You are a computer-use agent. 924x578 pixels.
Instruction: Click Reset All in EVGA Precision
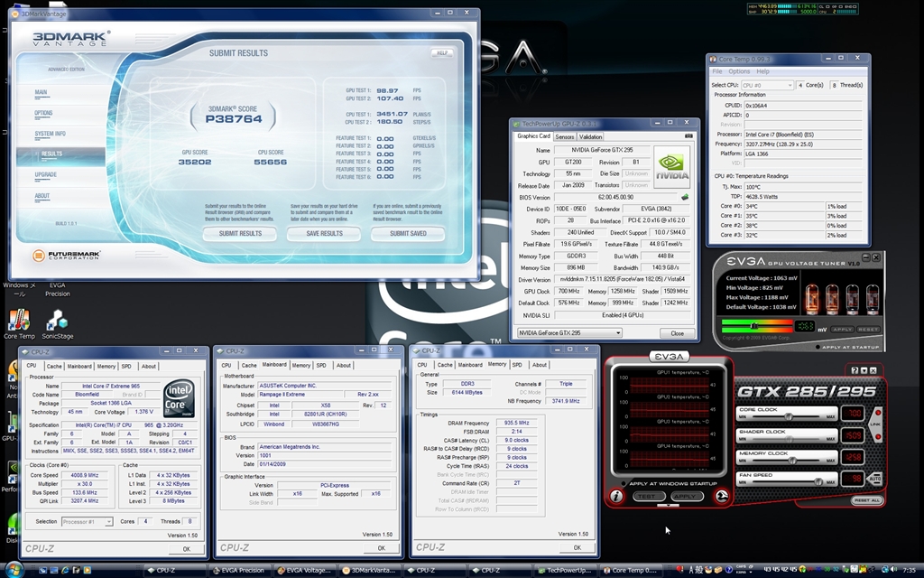866,500
